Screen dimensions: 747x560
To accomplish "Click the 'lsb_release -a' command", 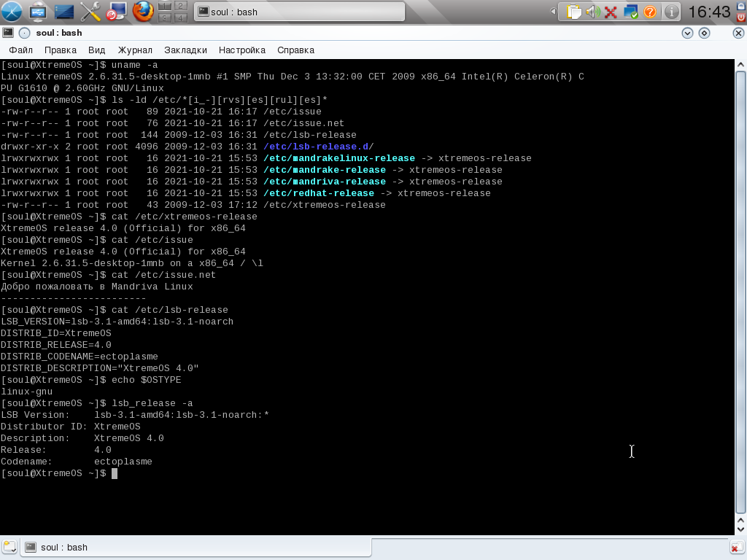I will [x=152, y=403].
